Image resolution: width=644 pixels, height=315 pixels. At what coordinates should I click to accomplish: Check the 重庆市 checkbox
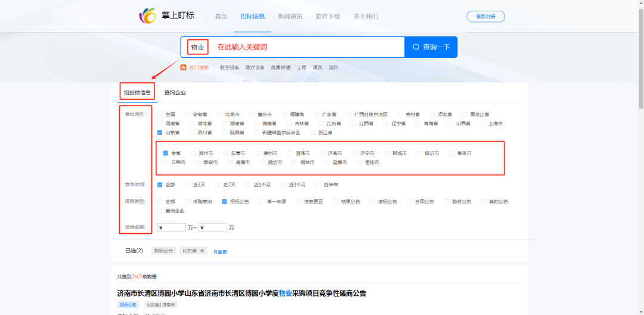pyautogui.click(x=252, y=115)
